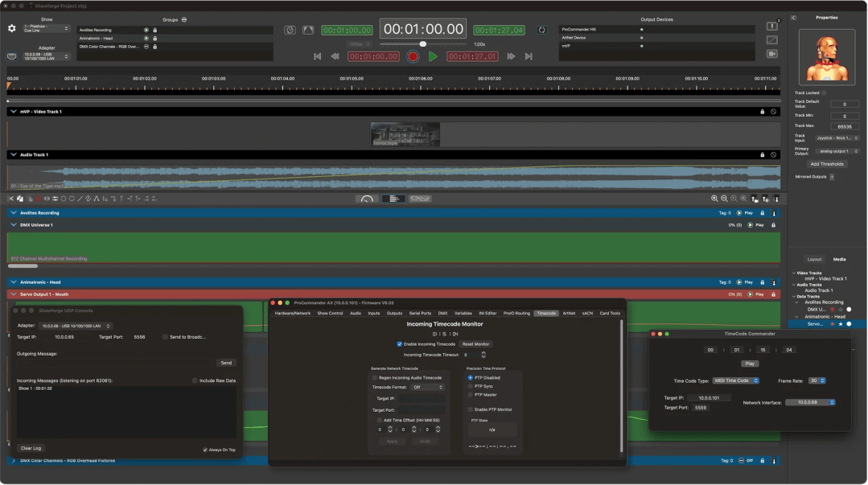Click the rewind transport button
The height and width of the screenshot is (485, 868).
(335, 56)
